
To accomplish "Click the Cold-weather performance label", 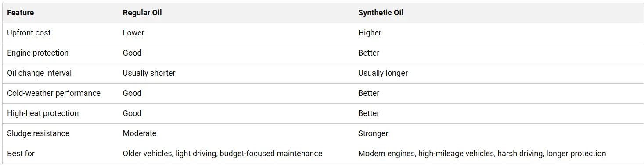I will 54,93.
